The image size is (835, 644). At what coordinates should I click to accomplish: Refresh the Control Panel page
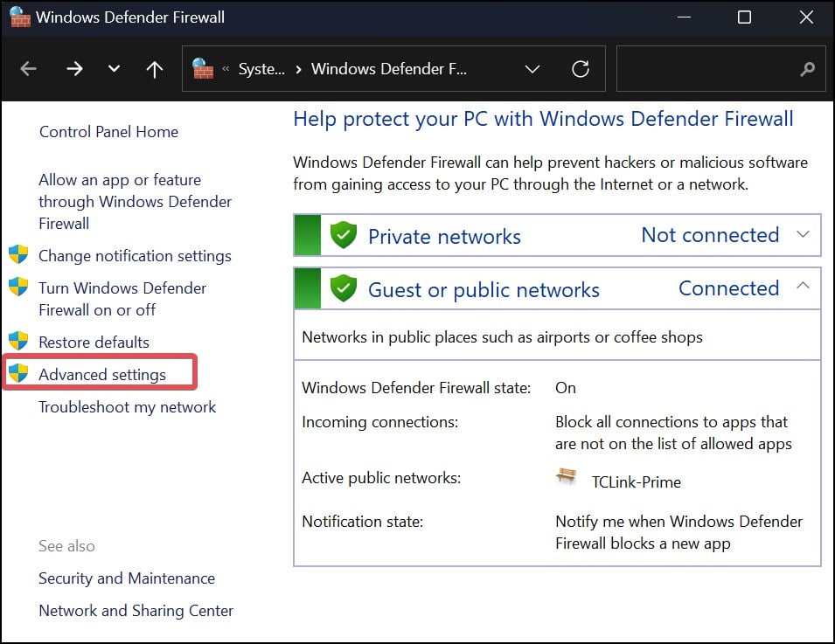pyautogui.click(x=581, y=69)
